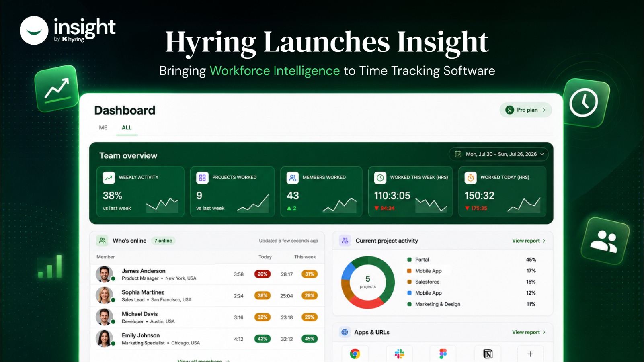Click the Salesforce legend swatch
This screenshot has height=362, width=644.
click(x=409, y=282)
